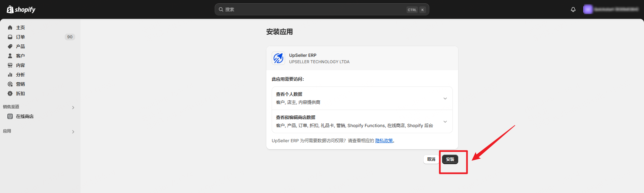Viewport: 644px width, 193px height.
Task: Click the CTRL K shortcut hint
Action: point(416,10)
